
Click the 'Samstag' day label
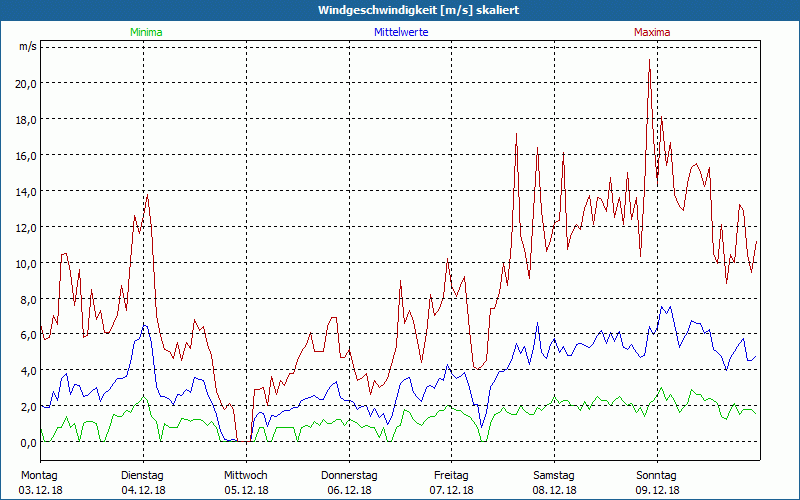point(554,476)
